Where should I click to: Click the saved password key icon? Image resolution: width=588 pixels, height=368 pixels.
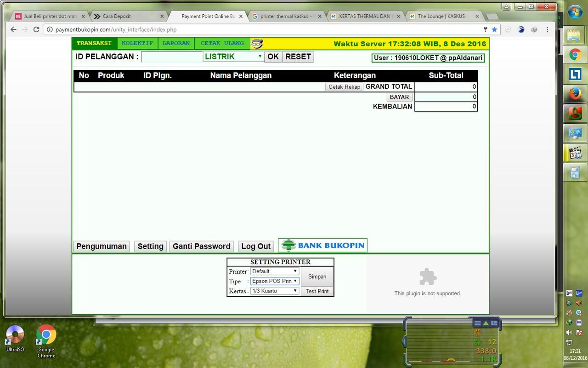pos(485,29)
